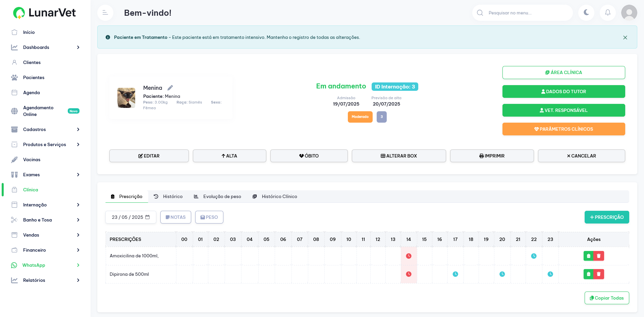Viewport: 644px width, 317px height.
Task: Click the box number 3 badge
Action: [x=382, y=117]
